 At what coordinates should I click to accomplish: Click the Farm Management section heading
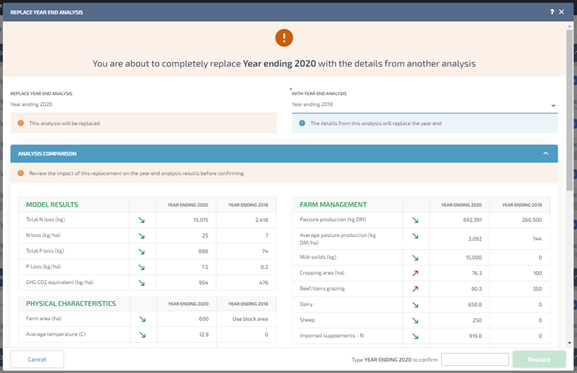click(x=333, y=205)
